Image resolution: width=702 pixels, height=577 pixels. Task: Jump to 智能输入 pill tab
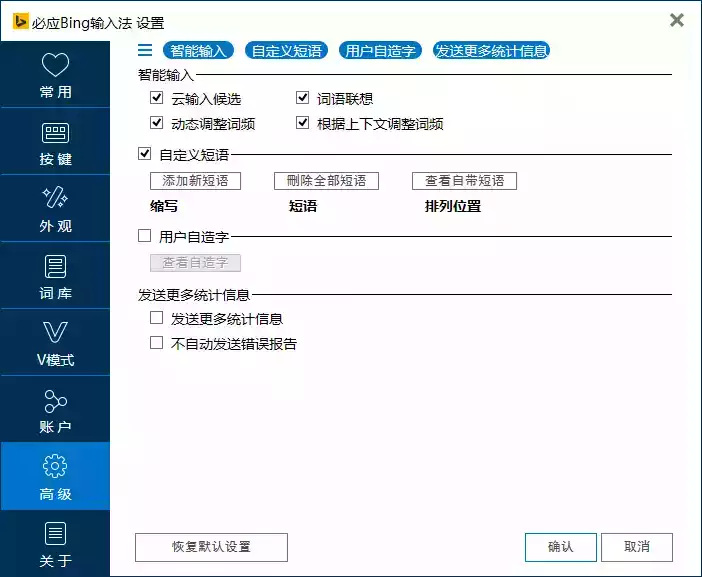tap(198, 51)
